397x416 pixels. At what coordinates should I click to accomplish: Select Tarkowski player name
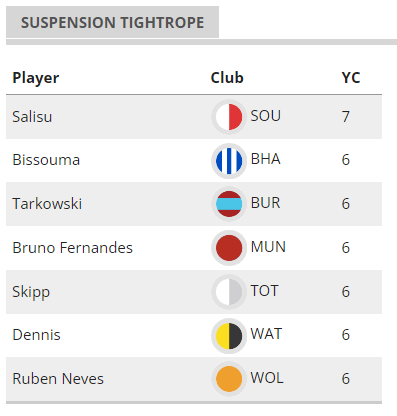click(47, 204)
